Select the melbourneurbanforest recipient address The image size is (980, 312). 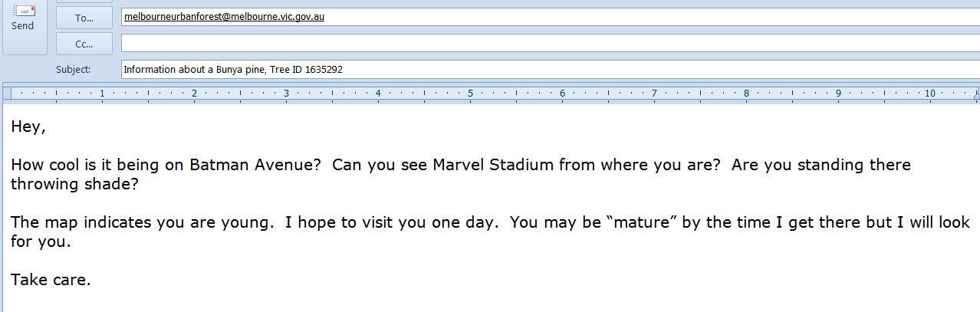pyautogui.click(x=224, y=16)
